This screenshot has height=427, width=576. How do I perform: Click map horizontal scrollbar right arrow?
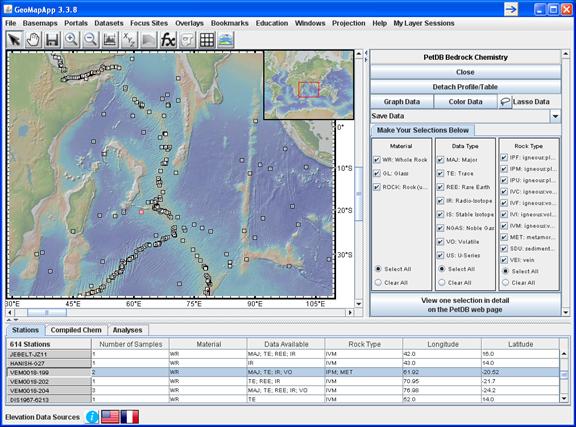pos(350,313)
